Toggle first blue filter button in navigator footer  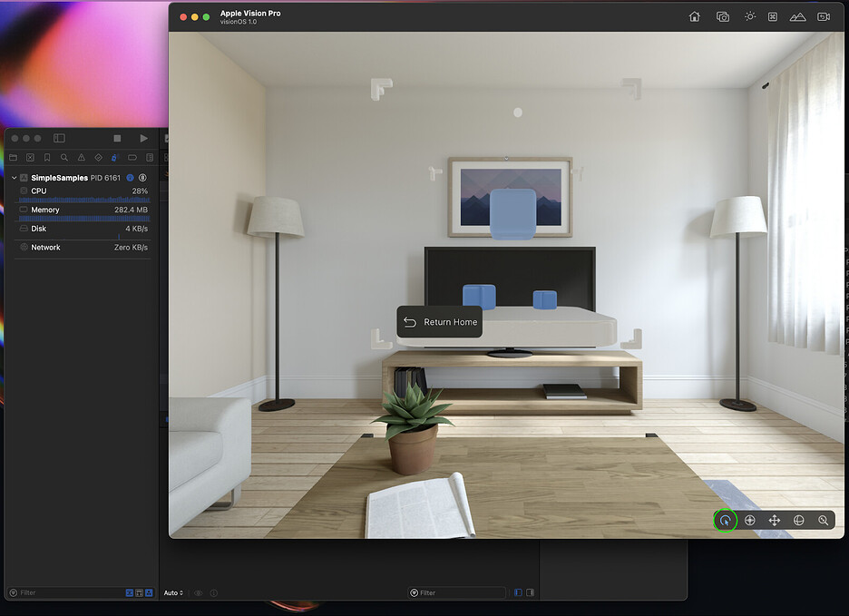(130, 592)
